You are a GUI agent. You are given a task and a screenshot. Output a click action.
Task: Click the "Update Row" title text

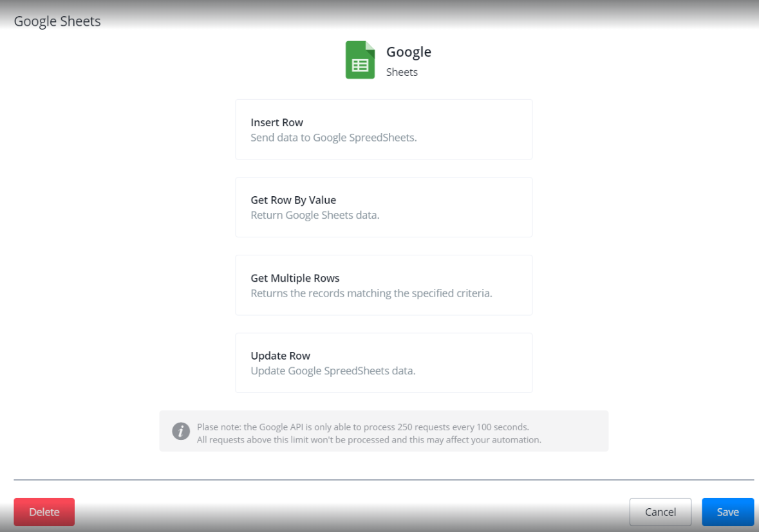[280, 356]
